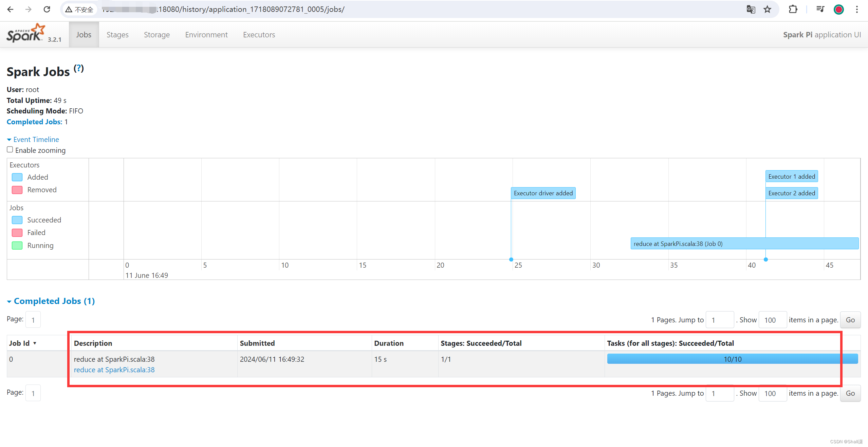Open the Executors tab
The width and height of the screenshot is (868, 447).
point(259,35)
